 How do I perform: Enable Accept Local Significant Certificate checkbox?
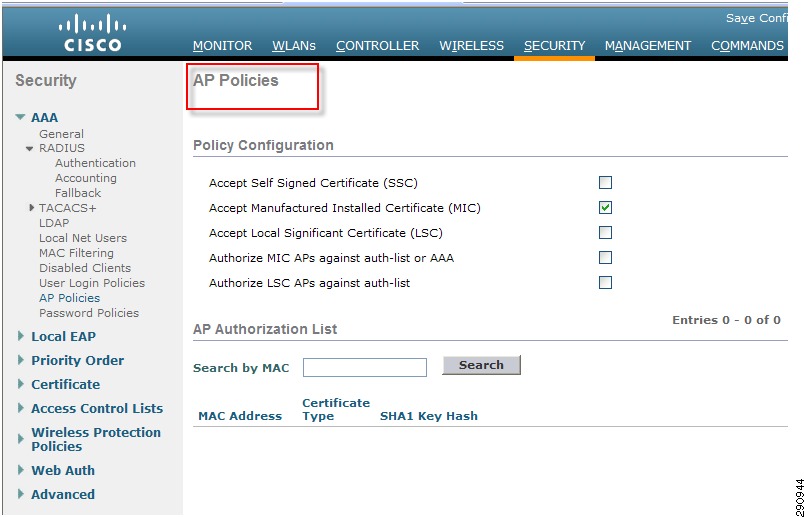(x=606, y=233)
